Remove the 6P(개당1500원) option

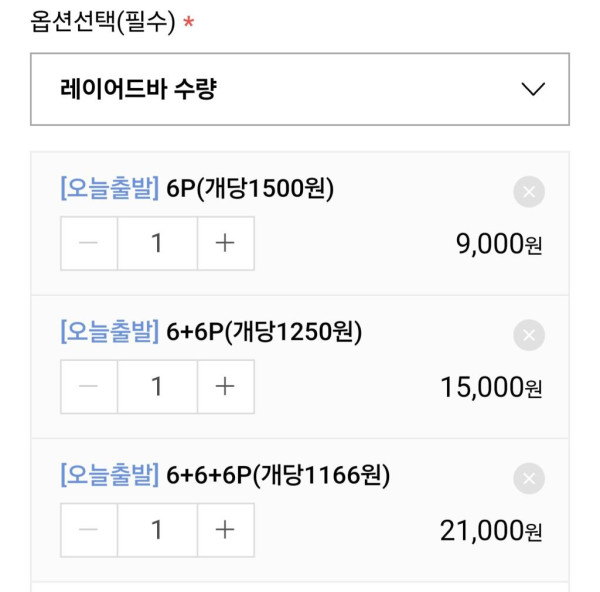pos(529,192)
